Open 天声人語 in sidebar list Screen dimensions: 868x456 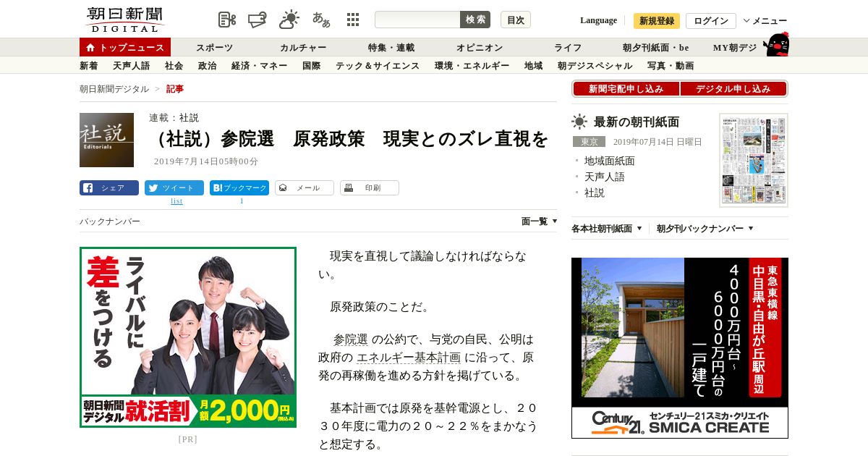[x=605, y=177]
